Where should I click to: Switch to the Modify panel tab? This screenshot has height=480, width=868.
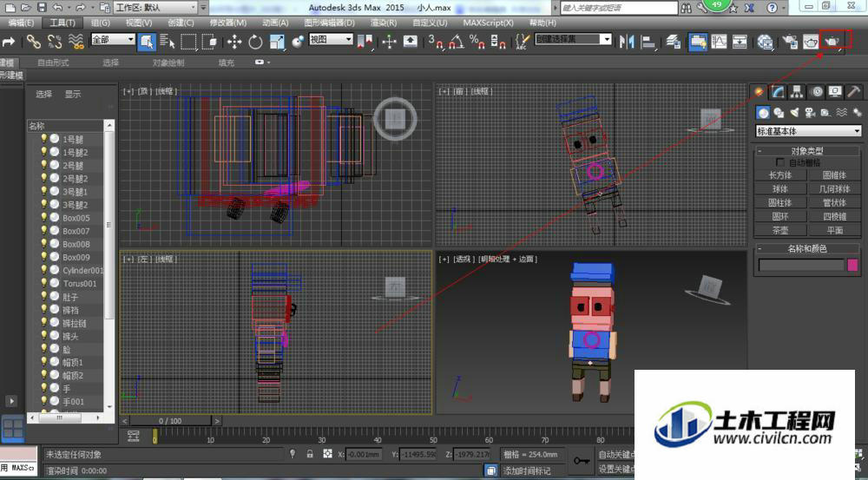coord(778,92)
